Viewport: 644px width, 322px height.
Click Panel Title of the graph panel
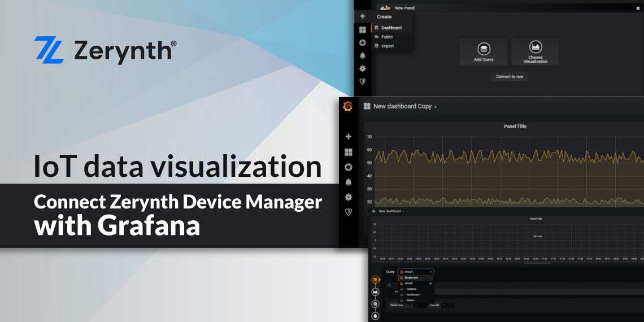point(515,127)
